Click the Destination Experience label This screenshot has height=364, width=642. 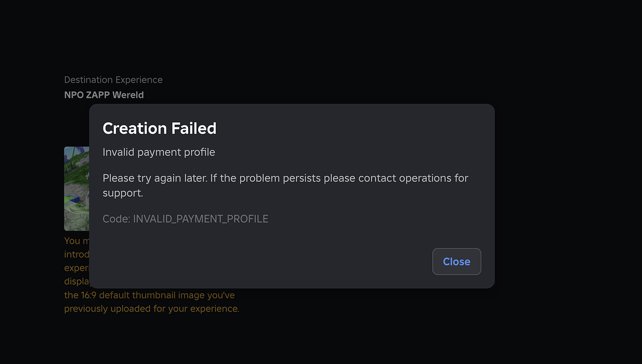[x=113, y=80]
